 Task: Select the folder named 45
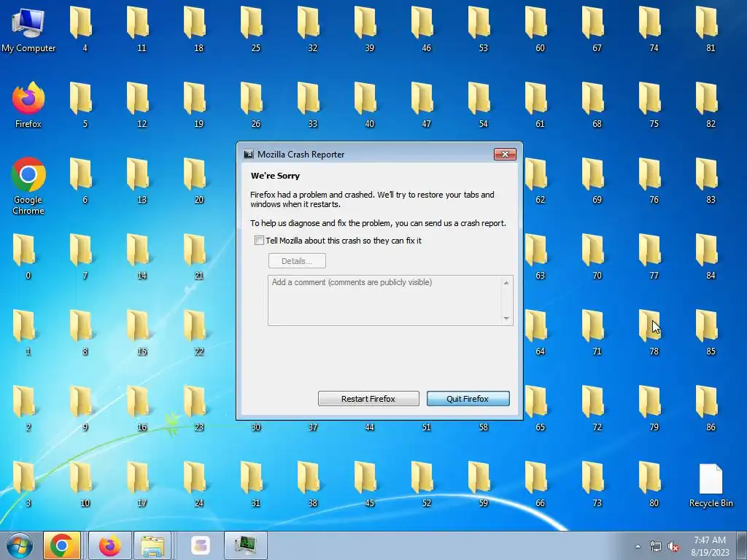(x=366, y=484)
